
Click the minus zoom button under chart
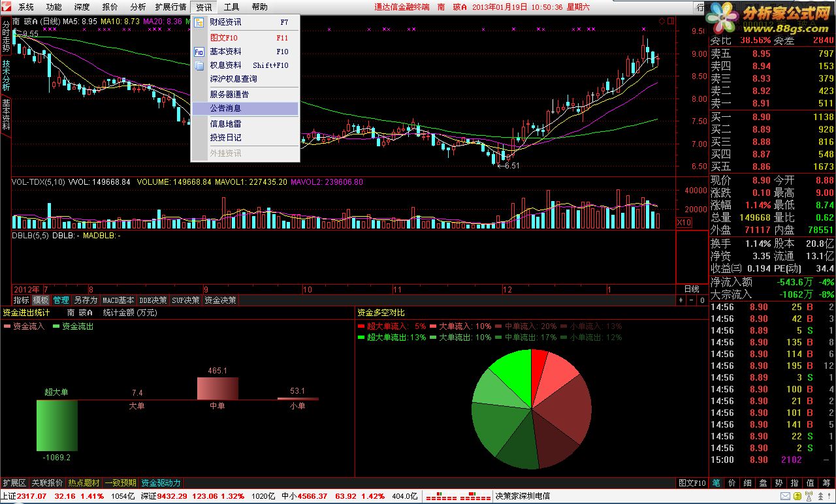pos(692,300)
